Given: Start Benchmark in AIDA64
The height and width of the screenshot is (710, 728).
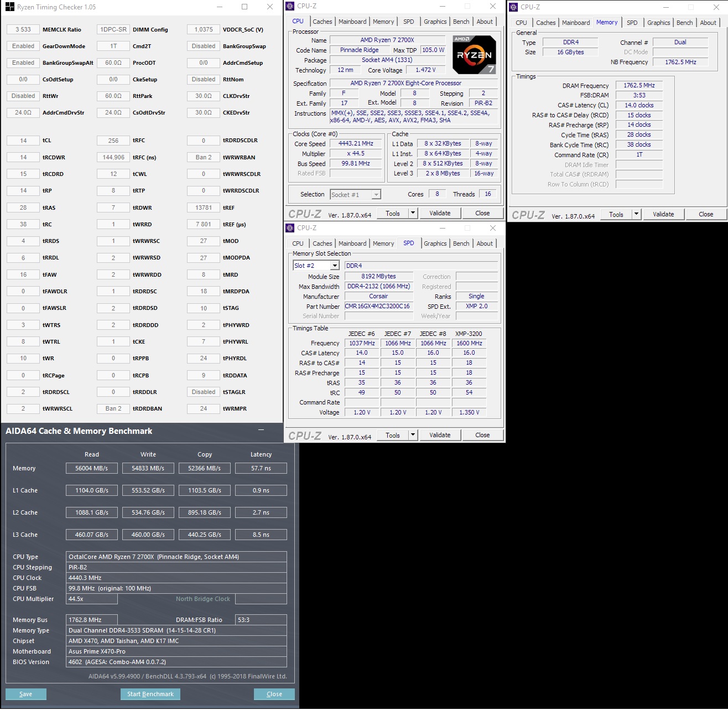Looking at the screenshot, I should point(150,694).
